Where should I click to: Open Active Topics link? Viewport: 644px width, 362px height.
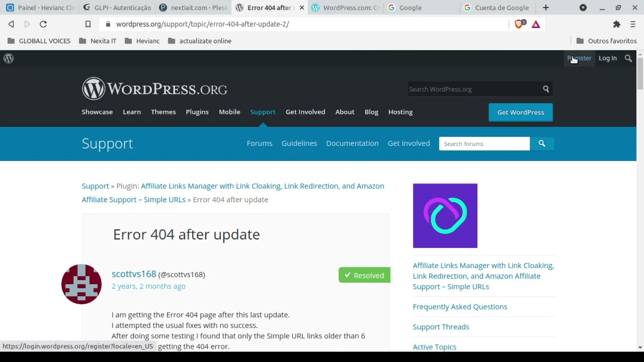pyautogui.click(x=435, y=347)
